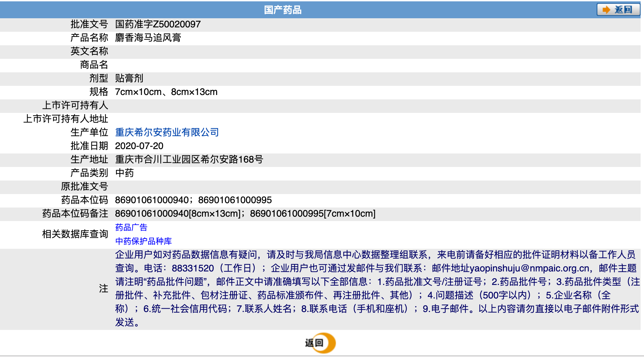This screenshot has height=361, width=644.
Task: Click the drug code value 86901061000940；86901061000995
Action: 193,200
